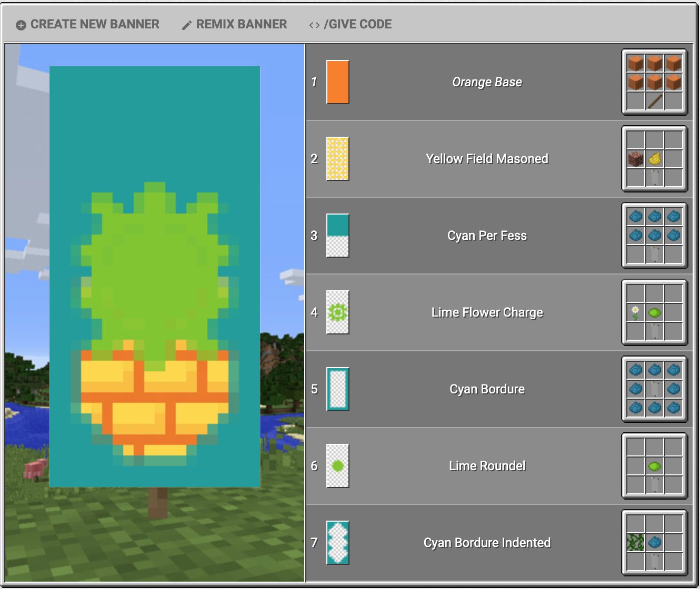The width and height of the screenshot is (700, 589).
Task: Click the Cyan Bordure Indented pattern icon
Action: tap(338, 543)
